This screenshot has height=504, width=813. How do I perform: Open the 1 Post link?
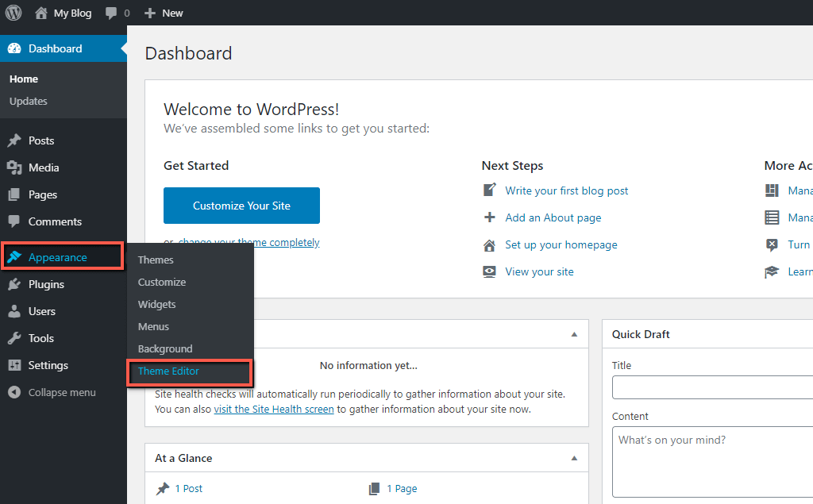click(x=189, y=488)
